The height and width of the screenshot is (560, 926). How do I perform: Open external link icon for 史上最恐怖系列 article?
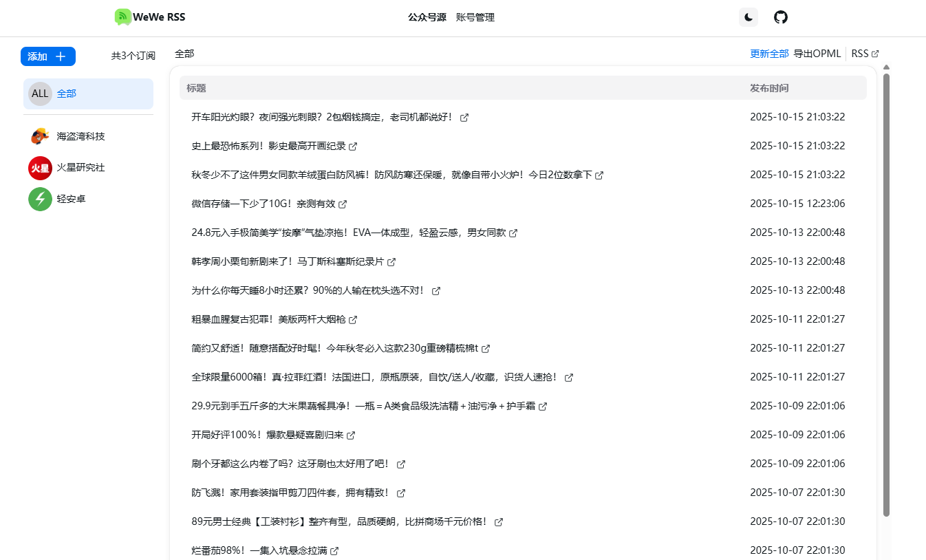(353, 147)
